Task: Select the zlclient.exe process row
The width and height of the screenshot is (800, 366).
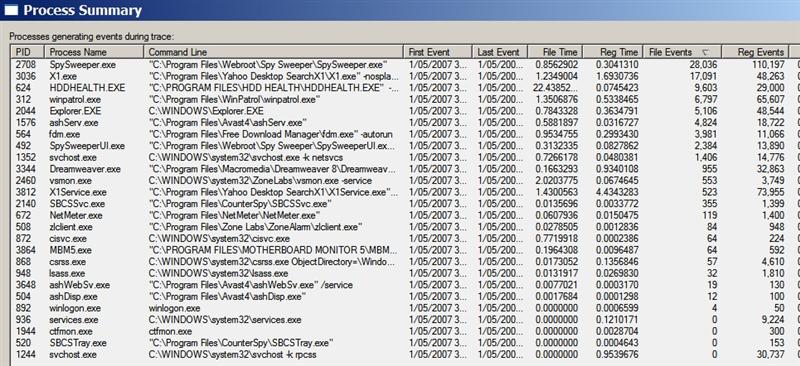Action: point(405,227)
